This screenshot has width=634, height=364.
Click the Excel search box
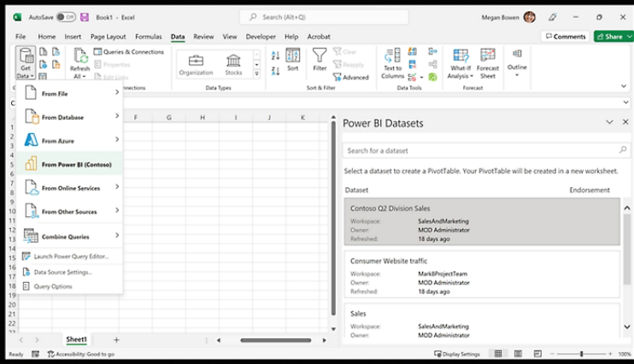coord(324,17)
